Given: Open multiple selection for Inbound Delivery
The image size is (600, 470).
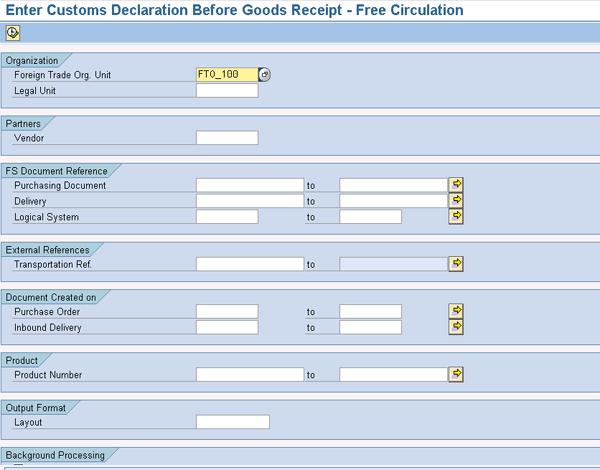Looking at the screenshot, I should (x=456, y=327).
